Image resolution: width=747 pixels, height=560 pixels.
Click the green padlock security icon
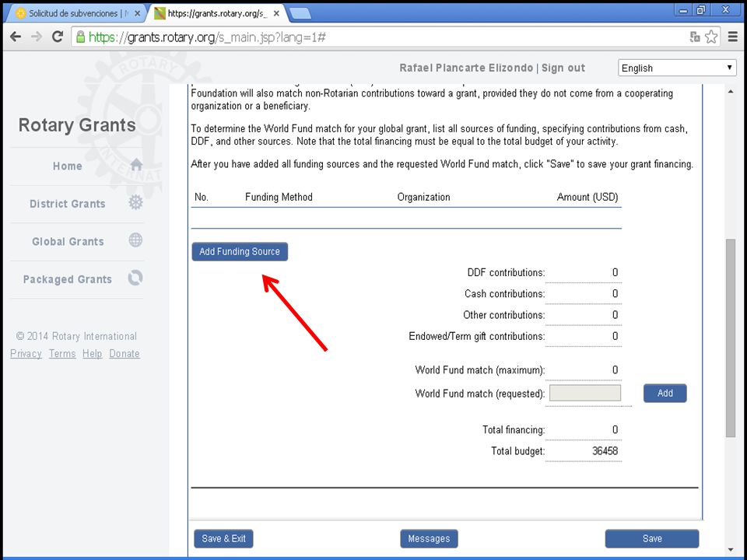click(80, 37)
